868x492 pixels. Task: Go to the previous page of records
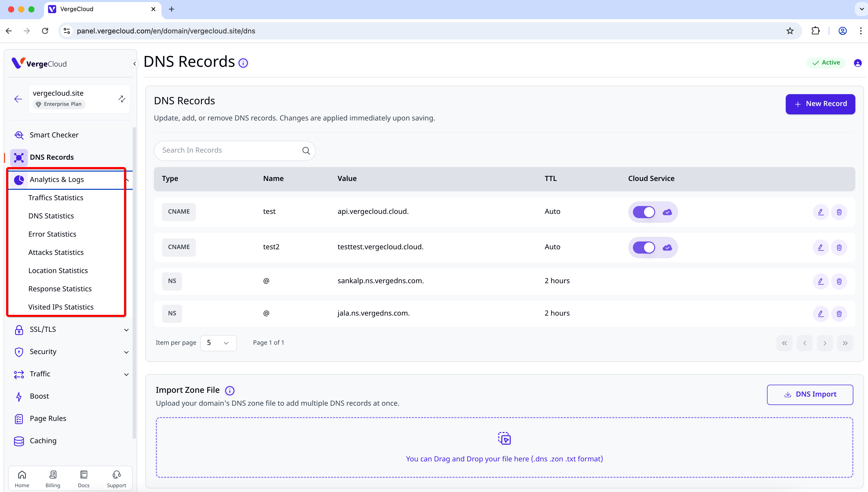point(804,343)
